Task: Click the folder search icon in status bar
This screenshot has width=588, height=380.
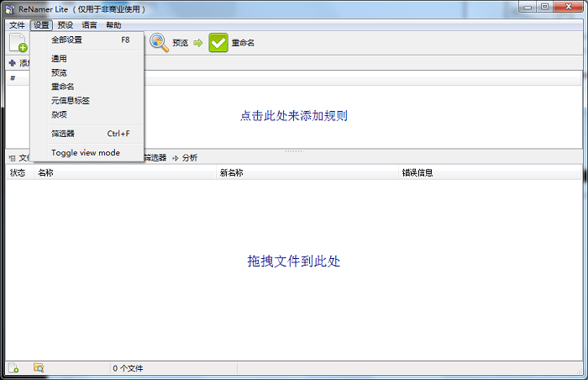Action: [x=39, y=367]
